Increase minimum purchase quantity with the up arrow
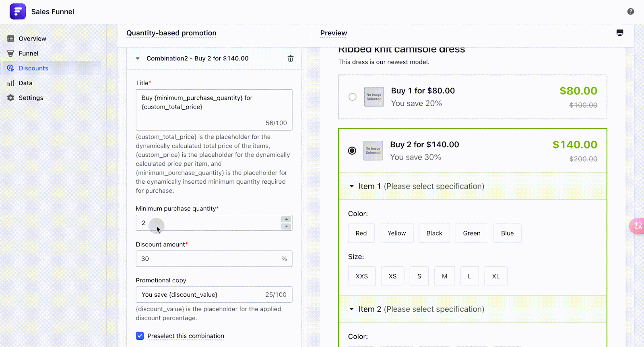Image resolution: width=644 pixels, height=347 pixels. coord(286,220)
